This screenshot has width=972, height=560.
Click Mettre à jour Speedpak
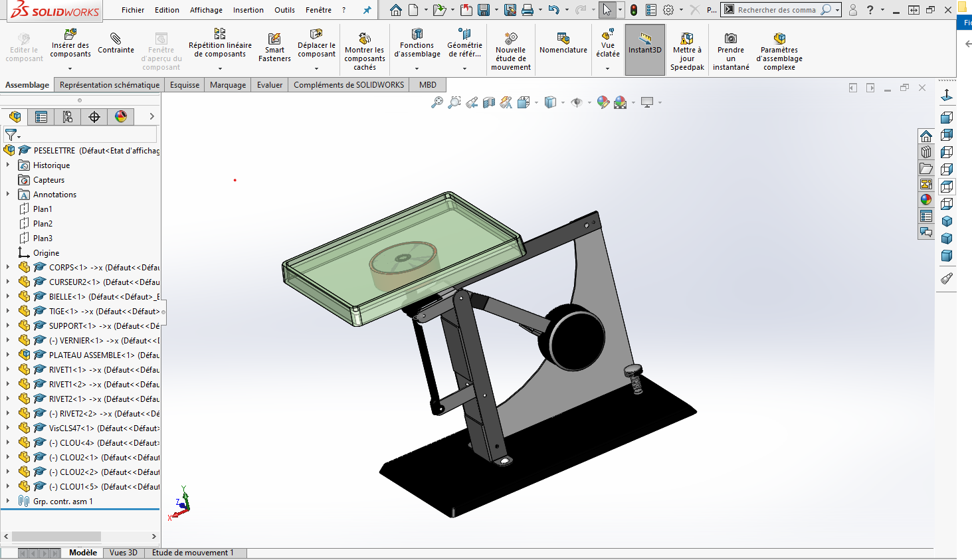click(687, 52)
